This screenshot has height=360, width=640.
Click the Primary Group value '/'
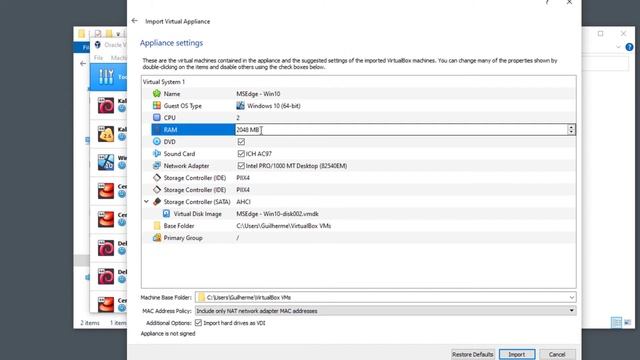tap(238, 238)
